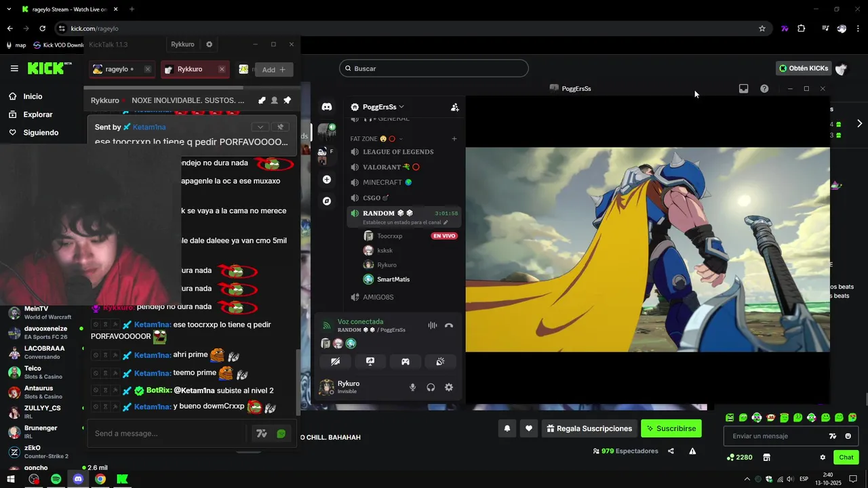This screenshot has height=488, width=868.
Task: Open Discord direct messages home icon
Action: (x=327, y=107)
